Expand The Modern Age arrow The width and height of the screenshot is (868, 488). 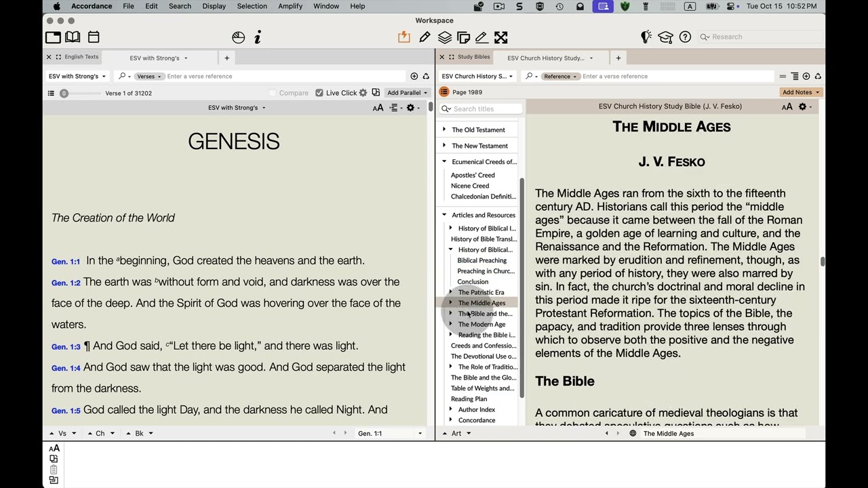pyautogui.click(x=451, y=324)
